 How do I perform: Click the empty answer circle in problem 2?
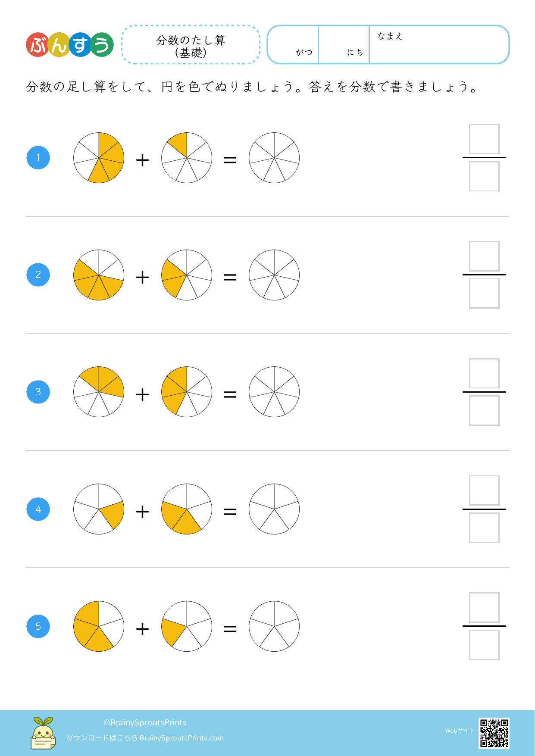(274, 275)
